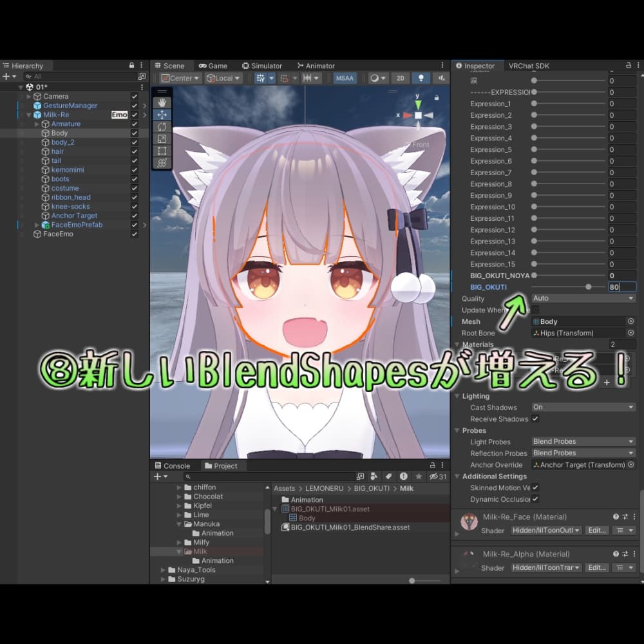Select the Hand pan tool

[161, 102]
